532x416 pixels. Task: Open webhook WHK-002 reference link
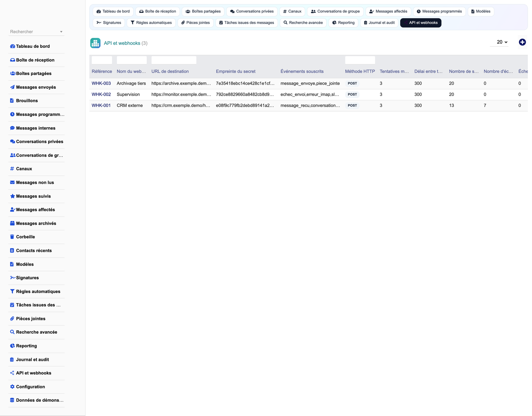(101, 95)
